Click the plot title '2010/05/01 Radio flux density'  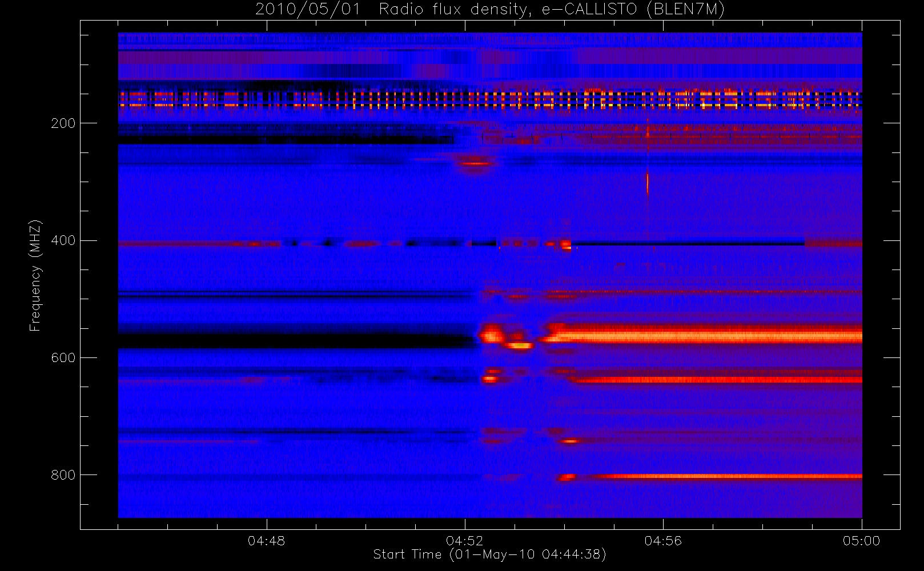[x=392, y=10]
